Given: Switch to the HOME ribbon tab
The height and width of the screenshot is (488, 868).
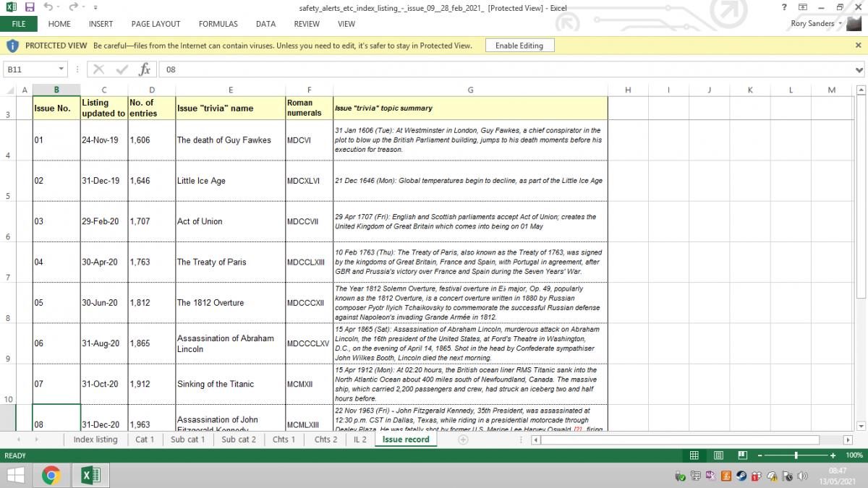Looking at the screenshot, I should pyautogui.click(x=59, y=24).
